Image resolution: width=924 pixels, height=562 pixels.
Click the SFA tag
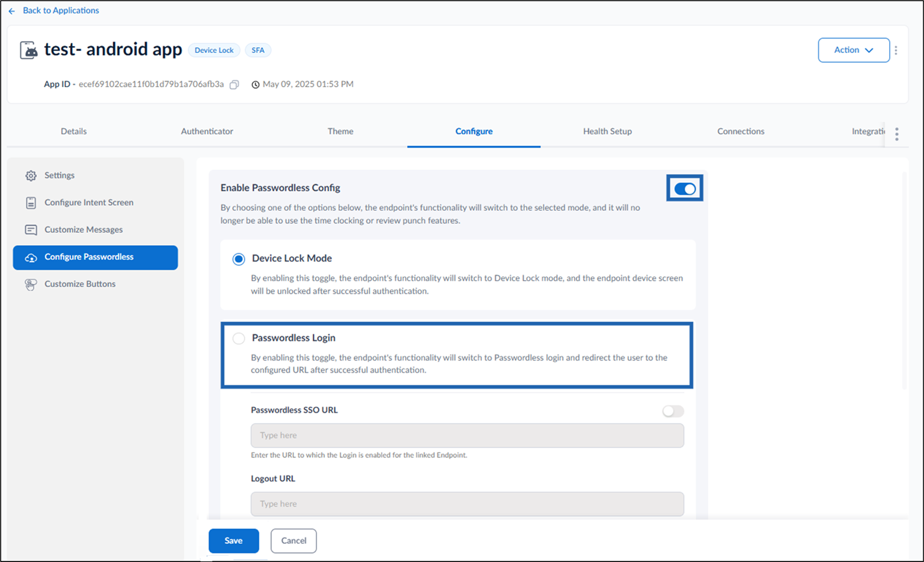click(x=258, y=50)
